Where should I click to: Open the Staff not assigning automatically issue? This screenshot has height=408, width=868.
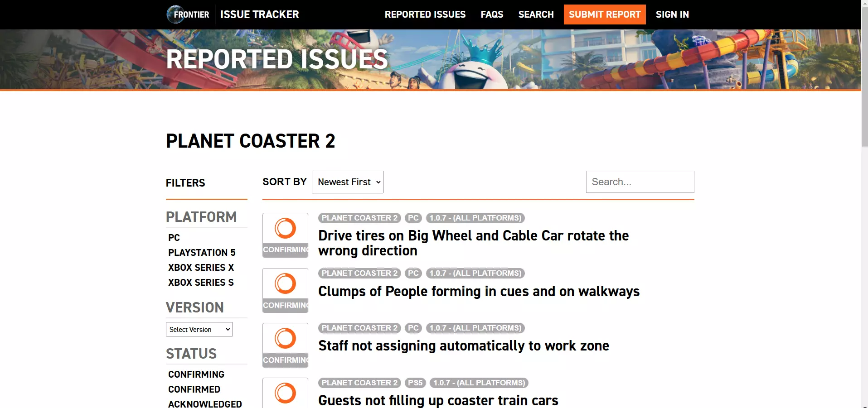(464, 346)
